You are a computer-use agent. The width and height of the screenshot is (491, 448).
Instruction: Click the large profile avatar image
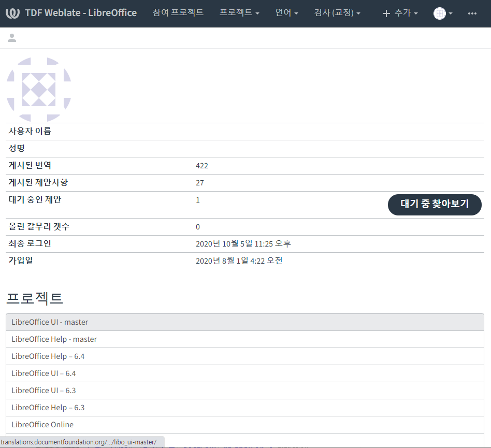39,90
